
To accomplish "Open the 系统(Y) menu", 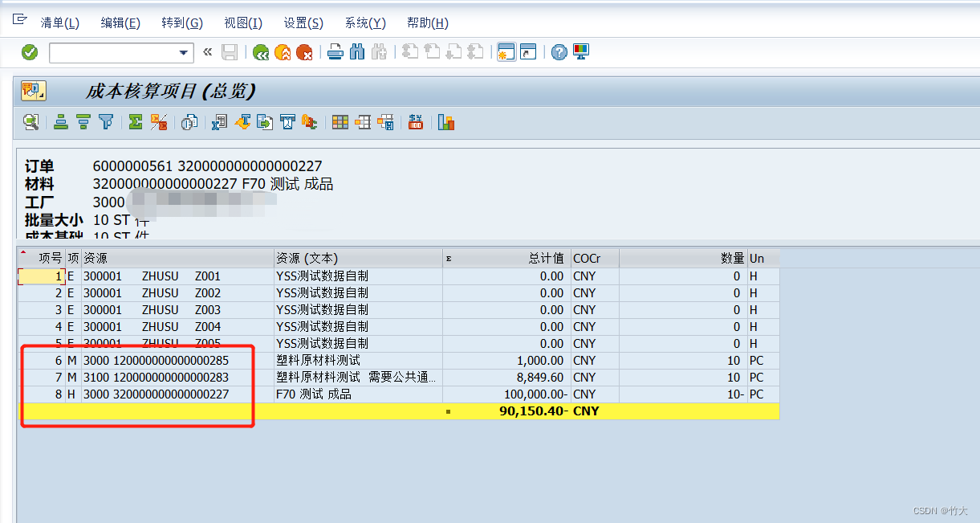I will 364,22.
